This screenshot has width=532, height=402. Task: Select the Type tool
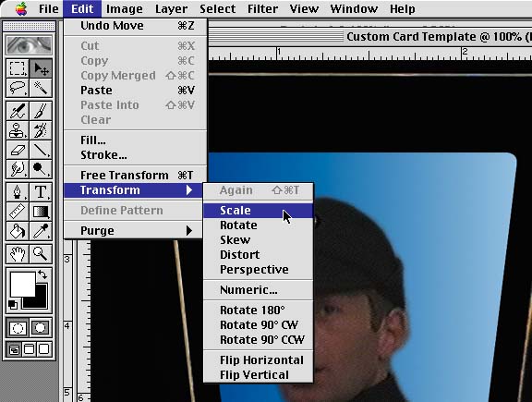[x=41, y=192]
